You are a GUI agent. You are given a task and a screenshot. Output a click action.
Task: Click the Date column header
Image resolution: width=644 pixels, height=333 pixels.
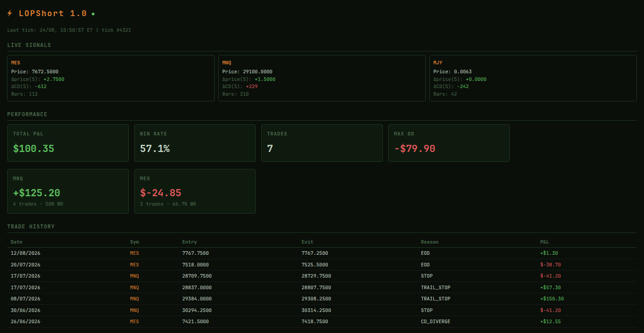pyautogui.click(x=17, y=242)
